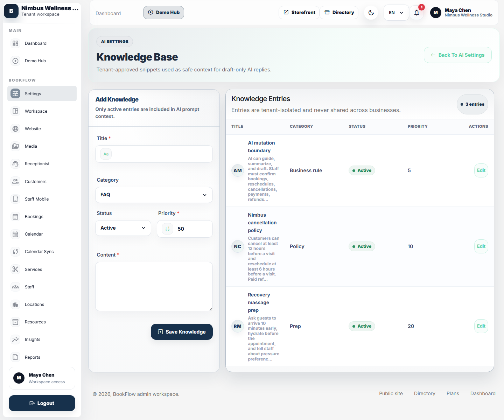This screenshot has height=420, width=504.
Task: Expand the Category FAQ dropdown
Action: click(154, 195)
